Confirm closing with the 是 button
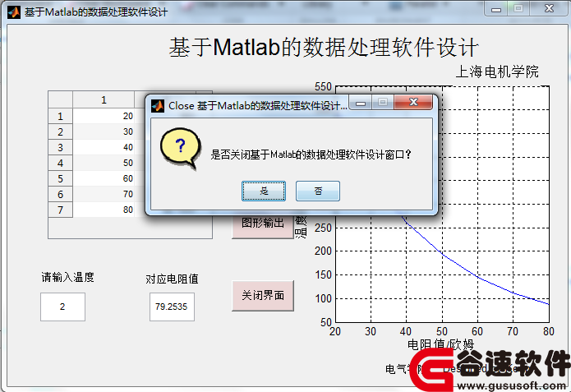This screenshot has width=571, height=392. point(264,191)
